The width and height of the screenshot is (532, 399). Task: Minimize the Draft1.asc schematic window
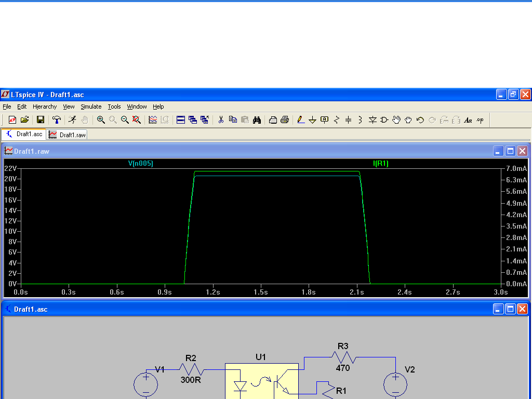(x=498, y=309)
